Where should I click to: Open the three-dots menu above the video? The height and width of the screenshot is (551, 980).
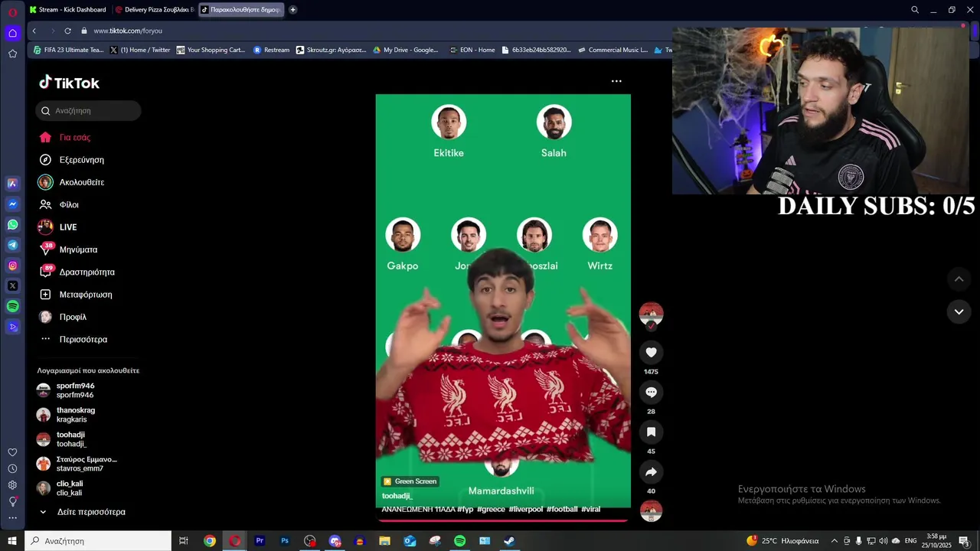pyautogui.click(x=616, y=81)
